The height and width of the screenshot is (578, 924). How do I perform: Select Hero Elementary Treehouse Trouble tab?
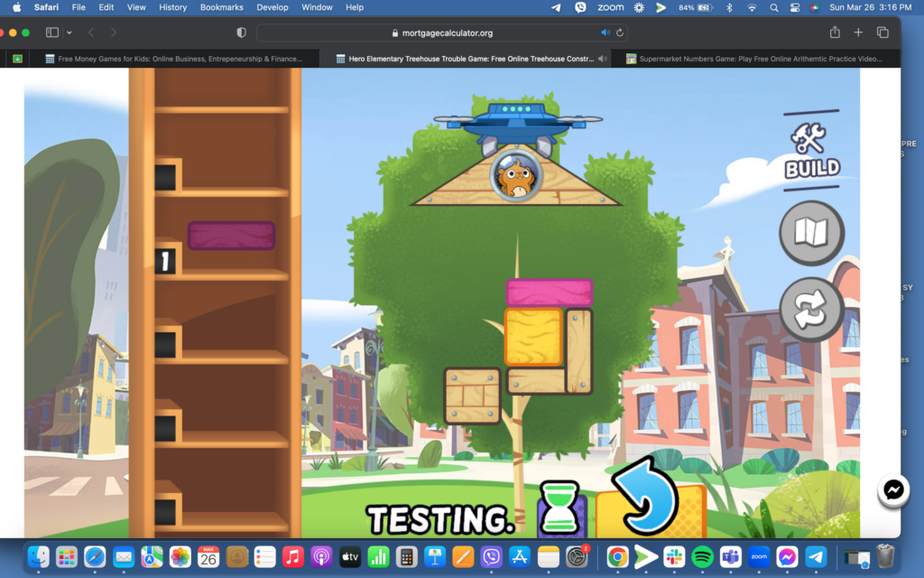(x=466, y=59)
